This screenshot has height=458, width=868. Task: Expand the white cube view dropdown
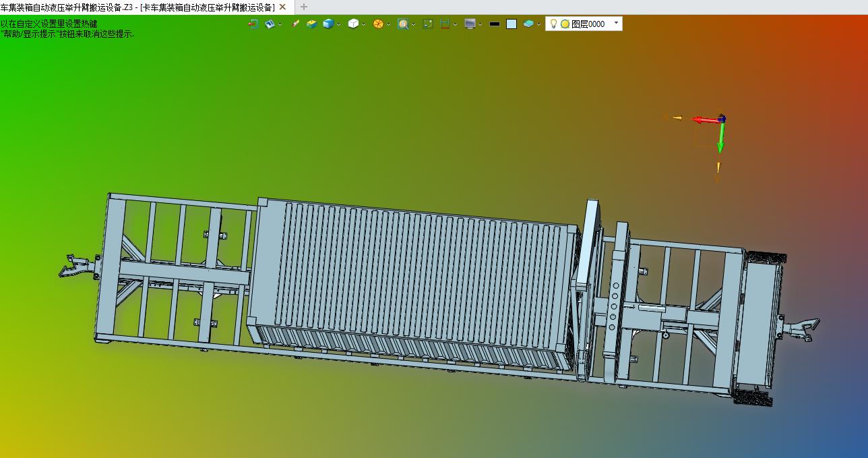point(363,24)
